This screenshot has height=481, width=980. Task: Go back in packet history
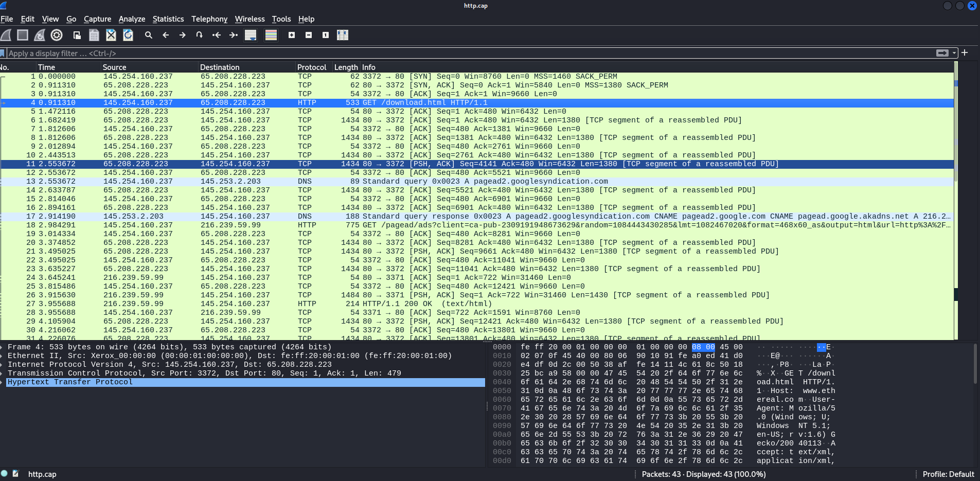pyautogui.click(x=166, y=35)
